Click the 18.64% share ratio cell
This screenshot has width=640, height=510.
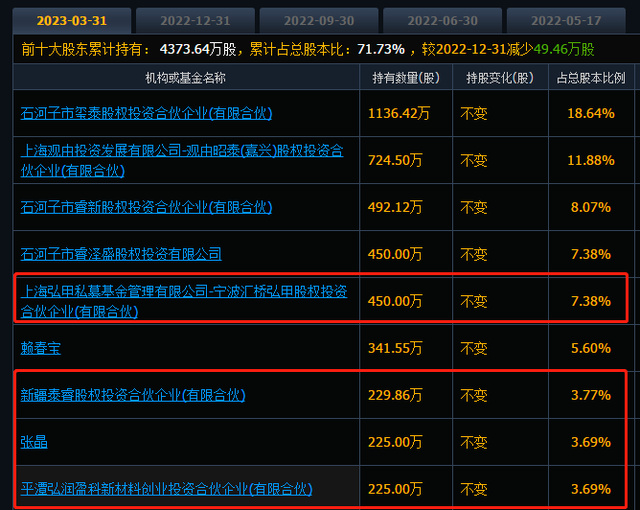[x=591, y=113]
